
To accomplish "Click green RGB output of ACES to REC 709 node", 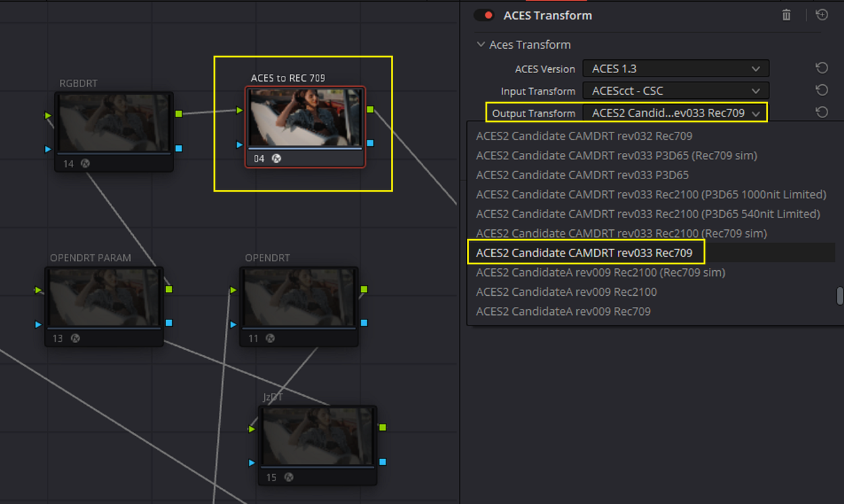I will click(370, 109).
